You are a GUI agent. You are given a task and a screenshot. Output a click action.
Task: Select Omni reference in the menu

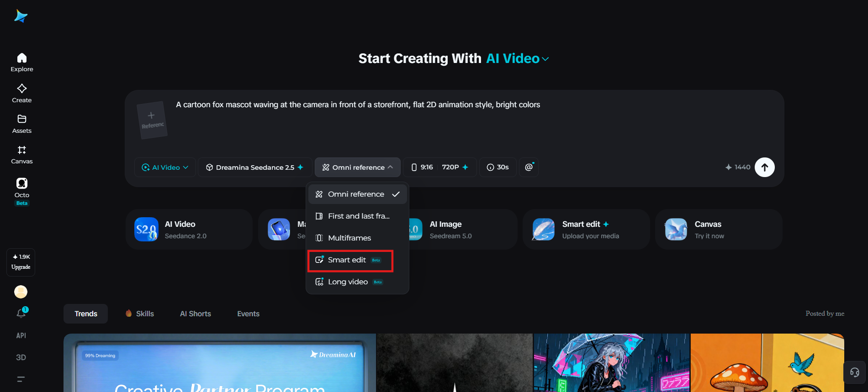(357, 194)
